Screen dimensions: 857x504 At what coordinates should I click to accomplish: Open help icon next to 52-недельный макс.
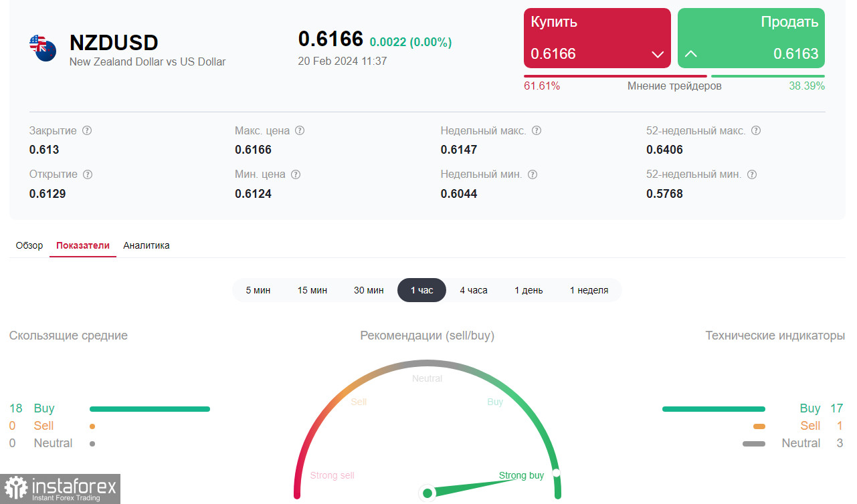[x=756, y=130]
